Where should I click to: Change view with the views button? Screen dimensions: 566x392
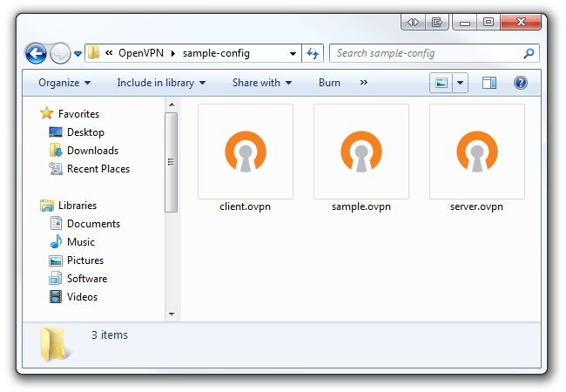tap(442, 83)
